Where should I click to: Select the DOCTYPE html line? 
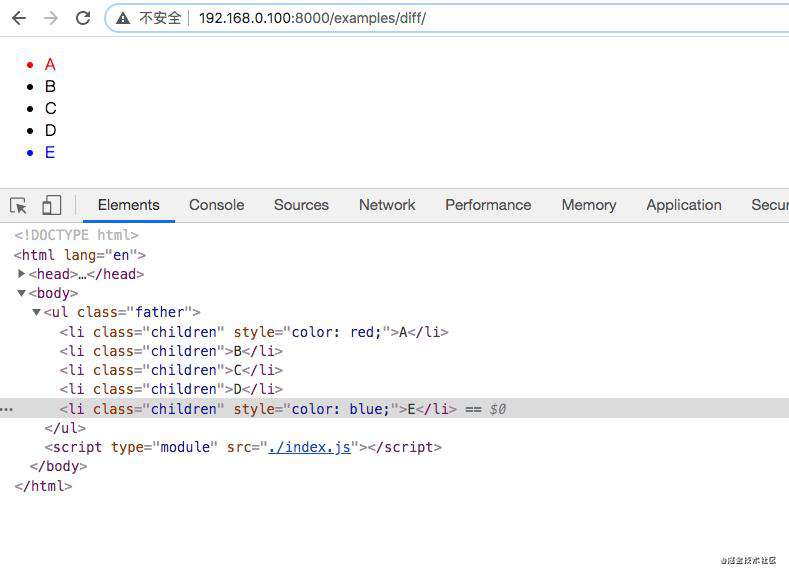pyautogui.click(x=76, y=235)
